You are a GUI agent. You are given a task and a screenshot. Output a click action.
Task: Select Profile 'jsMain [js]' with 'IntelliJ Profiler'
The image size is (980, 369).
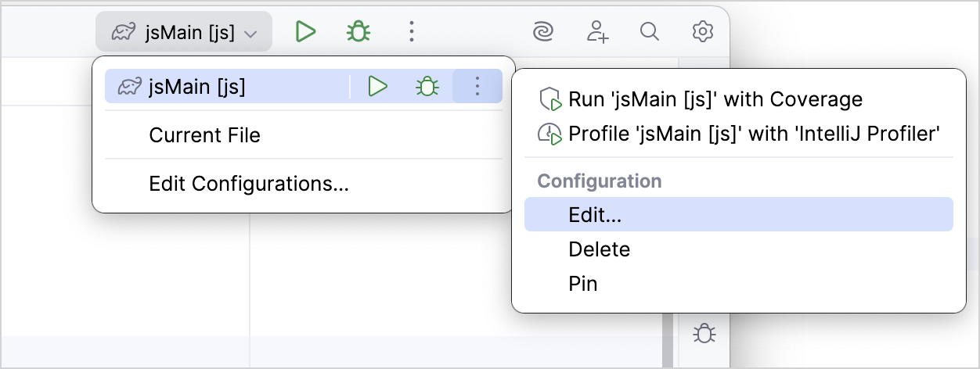(x=753, y=134)
